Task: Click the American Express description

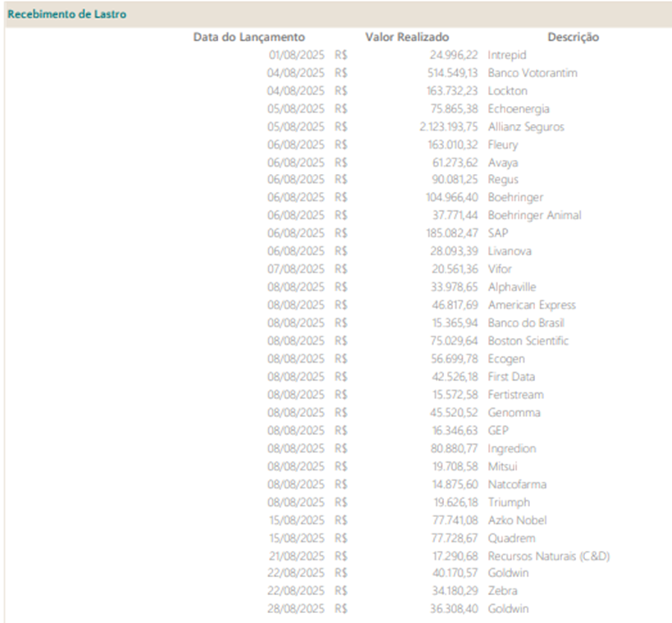Action: click(x=532, y=305)
